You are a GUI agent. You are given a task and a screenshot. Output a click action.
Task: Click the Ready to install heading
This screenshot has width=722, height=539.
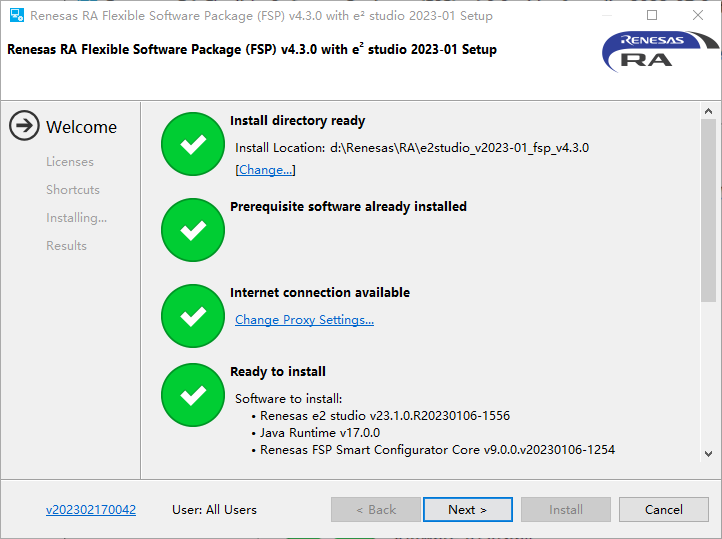click(x=278, y=371)
